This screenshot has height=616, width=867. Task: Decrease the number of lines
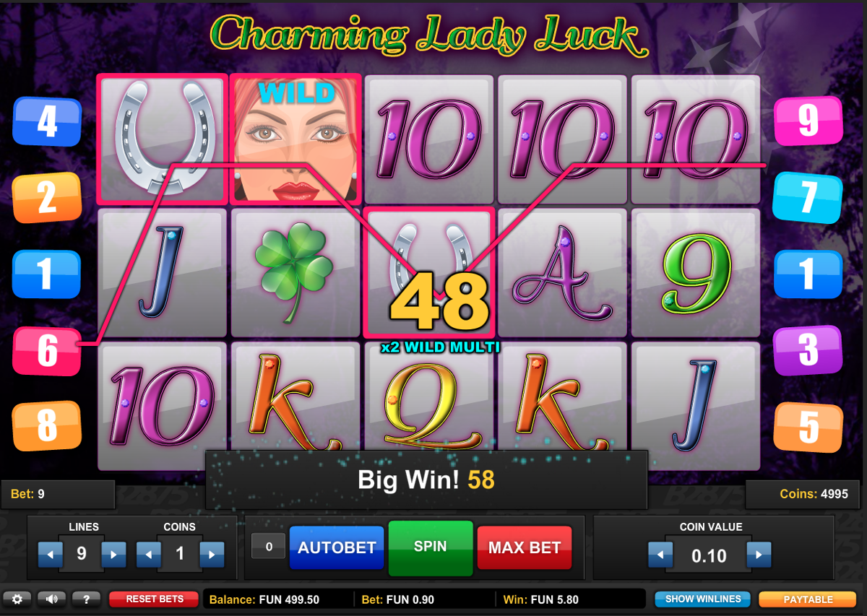[50, 555]
